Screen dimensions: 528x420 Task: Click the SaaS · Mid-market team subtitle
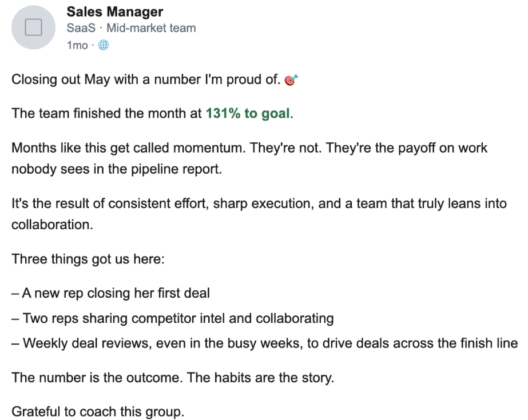[132, 28]
